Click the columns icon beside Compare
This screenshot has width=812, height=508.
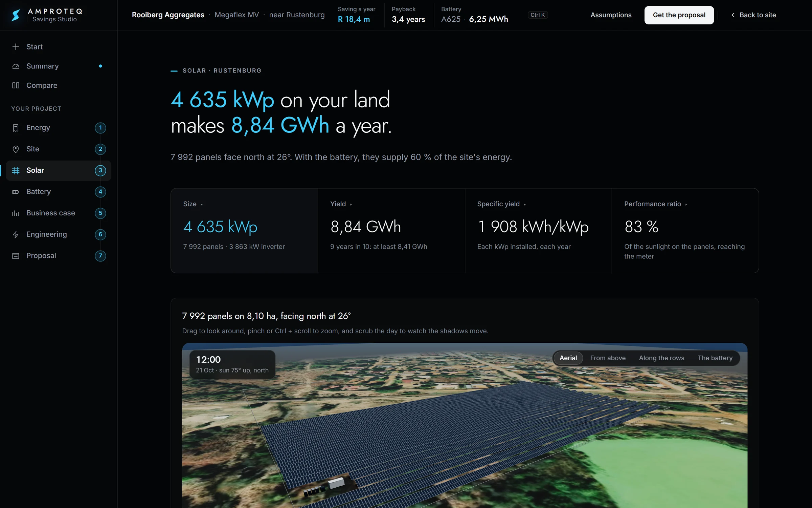(16, 85)
